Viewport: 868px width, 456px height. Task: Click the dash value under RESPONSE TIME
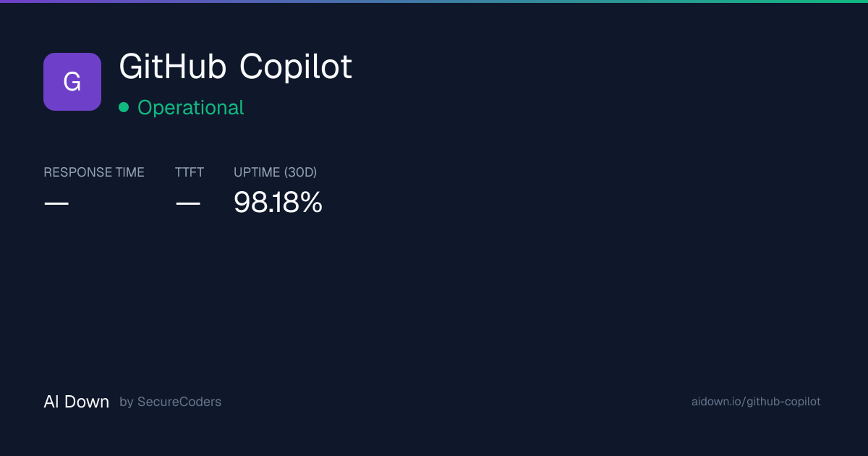point(56,203)
